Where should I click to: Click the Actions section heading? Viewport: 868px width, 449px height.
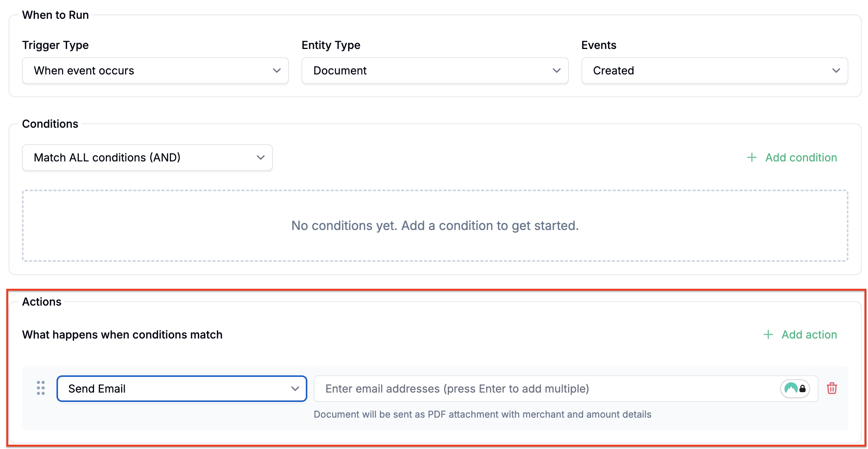tap(42, 302)
